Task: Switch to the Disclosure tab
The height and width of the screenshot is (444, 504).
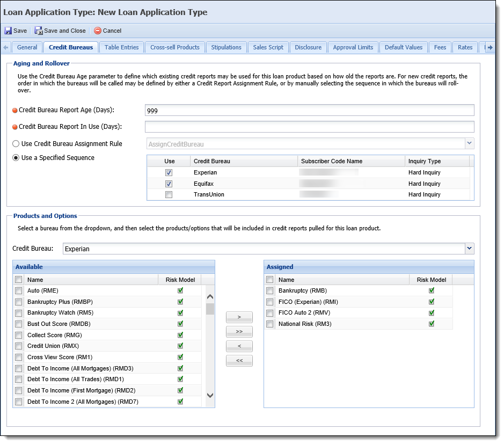Action: tap(308, 47)
